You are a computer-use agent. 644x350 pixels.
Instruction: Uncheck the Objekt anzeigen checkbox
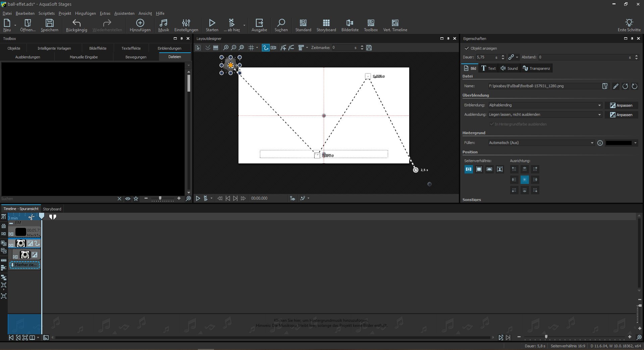(467, 48)
